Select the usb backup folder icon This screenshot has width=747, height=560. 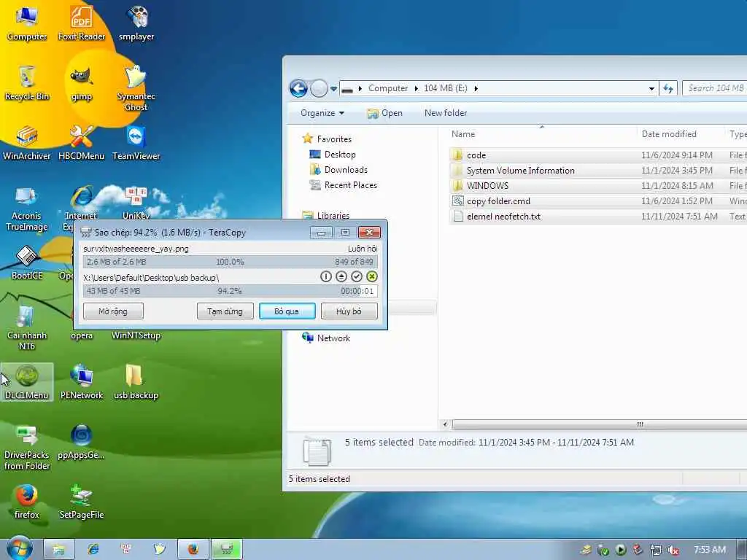click(136, 382)
